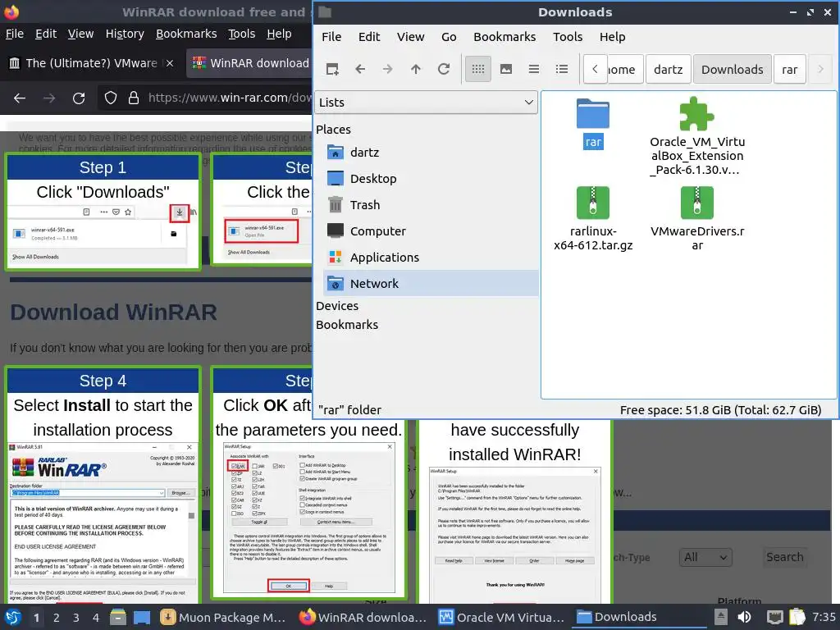840x630 pixels.
Task: Expand the Search-Type All dropdown on webpage
Action: click(x=705, y=557)
